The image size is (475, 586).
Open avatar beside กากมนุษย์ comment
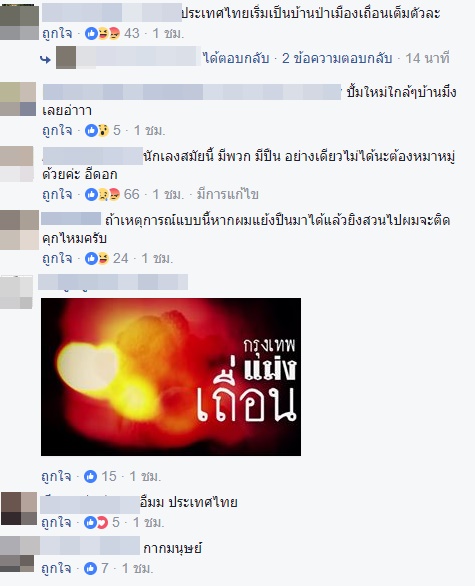pyautogui.click(x=19, y=553)
